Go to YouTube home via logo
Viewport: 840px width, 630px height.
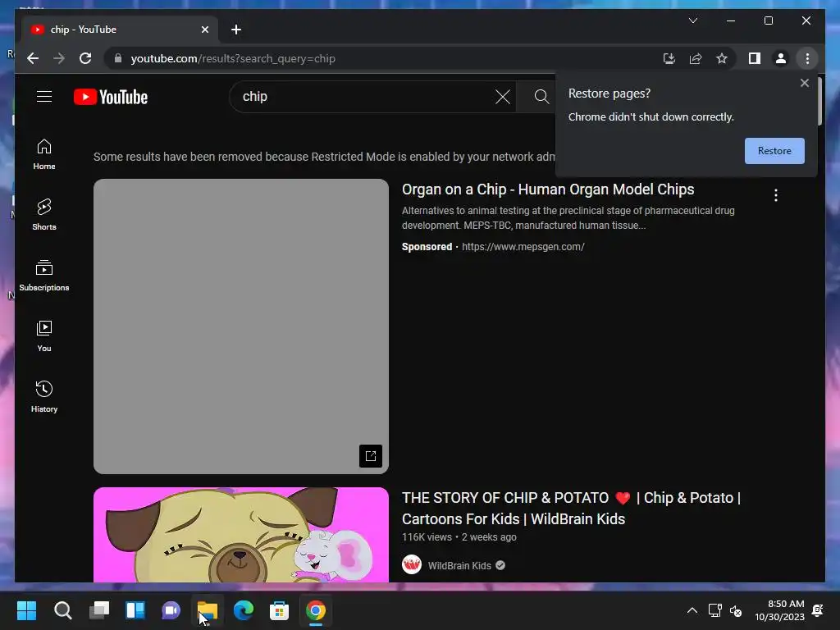111,97
